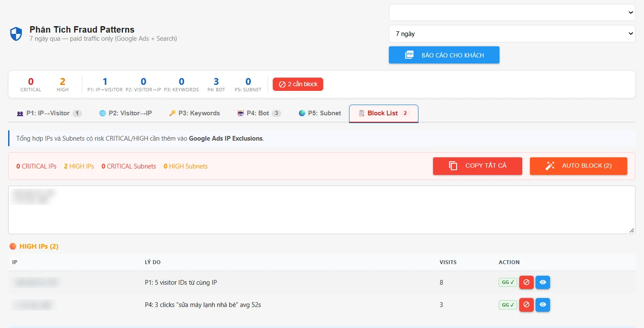Open the 'P3: Keywords' tab

pyautogui.click(x=194, y=113)
